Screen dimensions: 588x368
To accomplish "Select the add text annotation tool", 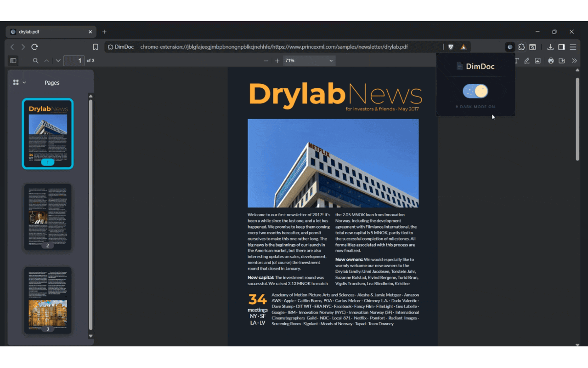I will [516, 61].
